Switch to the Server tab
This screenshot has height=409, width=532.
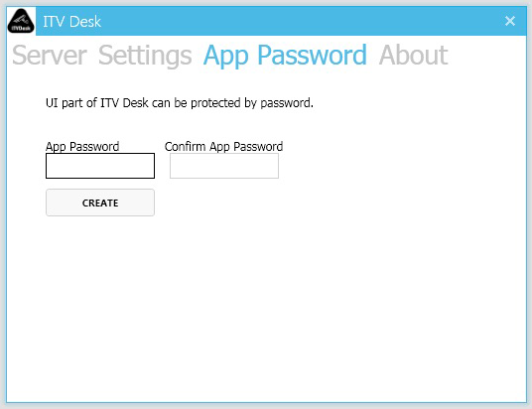(50, 55)
